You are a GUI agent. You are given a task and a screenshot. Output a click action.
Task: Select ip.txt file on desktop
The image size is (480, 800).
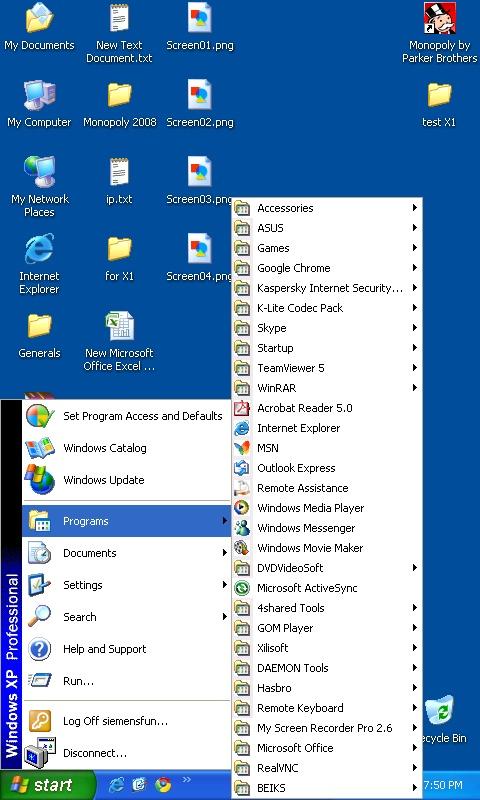pos(119,181)
